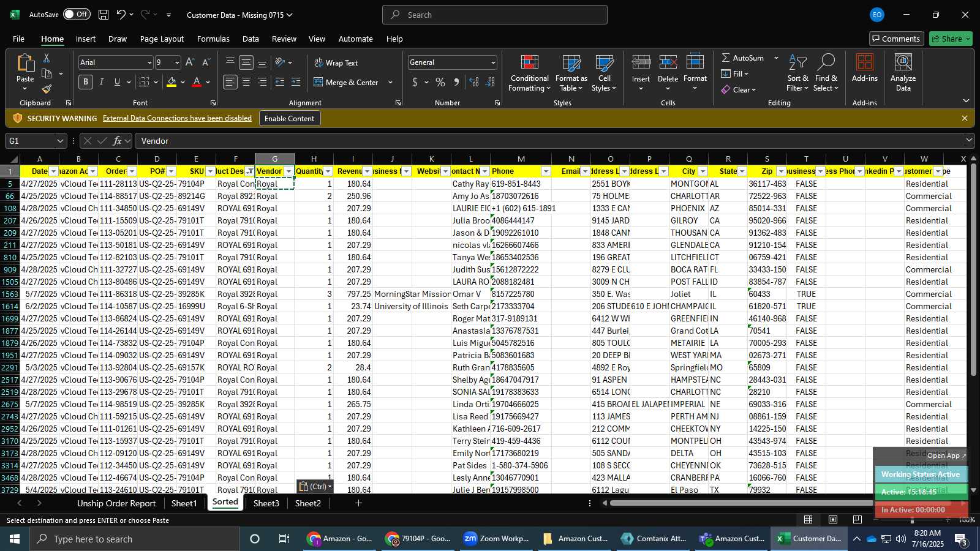Align text left icon
The width and height of the screenshot is (980, 551).
pyautogui.click(x=230, y=82)
